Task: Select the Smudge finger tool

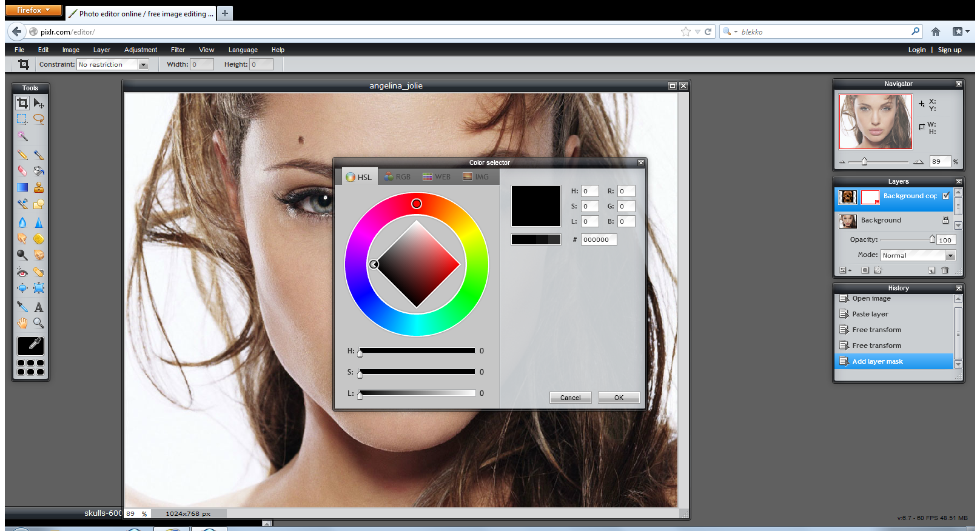Action: pyautogui.click(x=22, y=239)
